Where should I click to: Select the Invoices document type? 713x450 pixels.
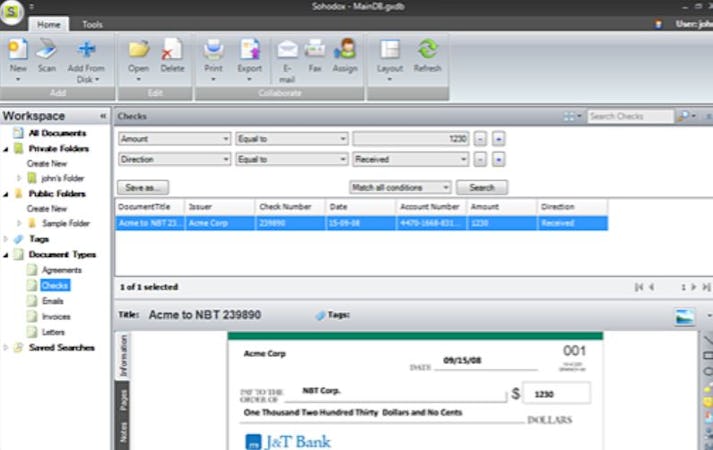[56, 317]
